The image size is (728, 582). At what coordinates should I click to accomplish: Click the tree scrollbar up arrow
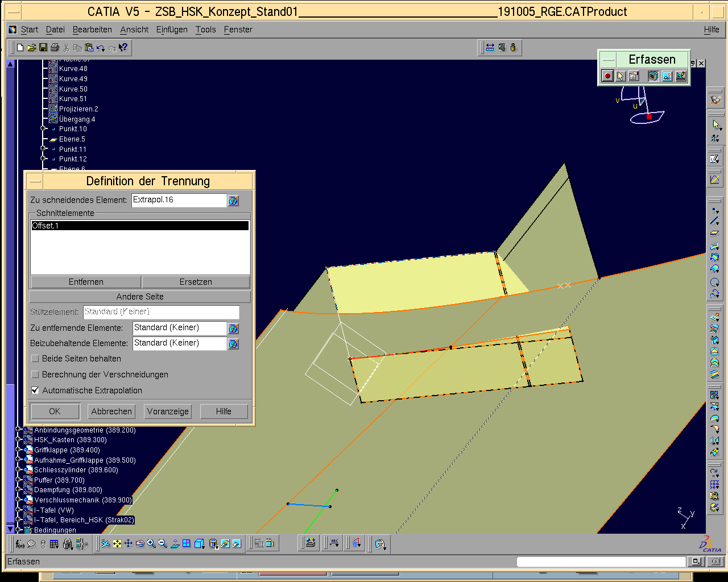pos(10,64)
